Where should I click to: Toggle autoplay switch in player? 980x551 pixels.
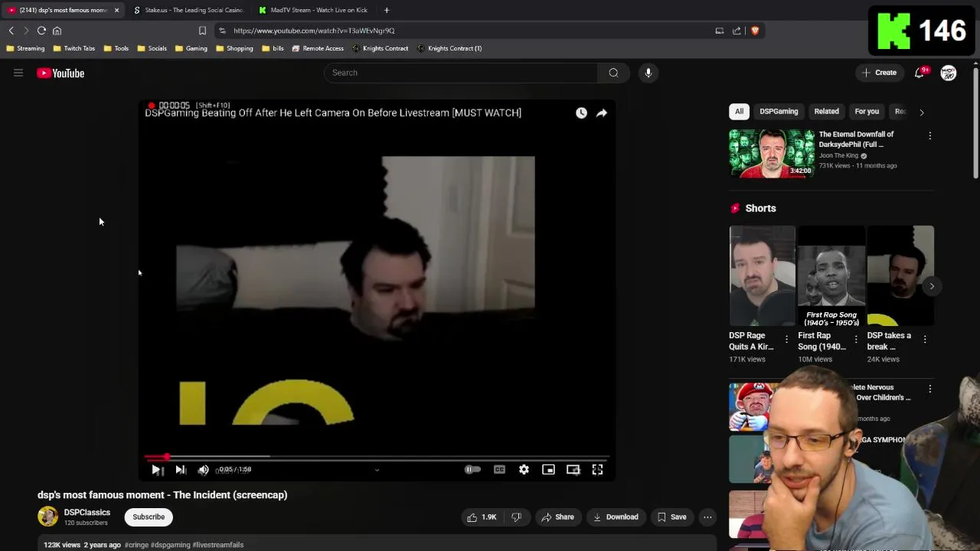(472, 470)
